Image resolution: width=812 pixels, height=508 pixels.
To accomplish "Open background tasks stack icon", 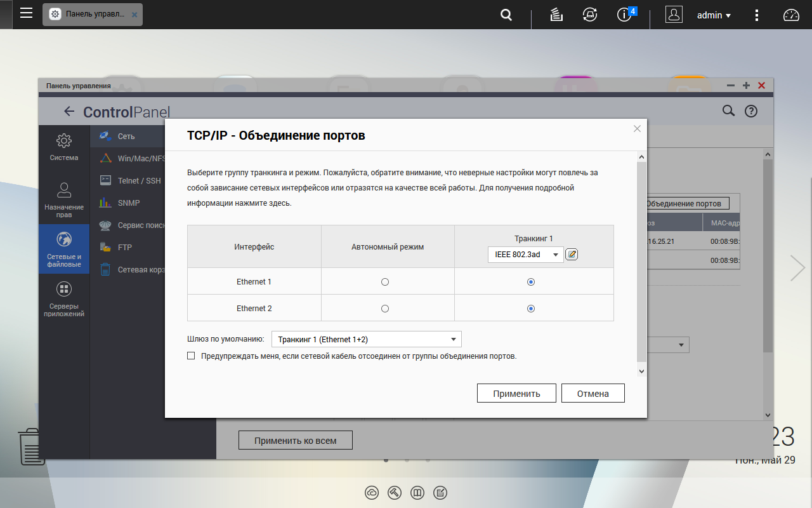I will click(556, 15).
